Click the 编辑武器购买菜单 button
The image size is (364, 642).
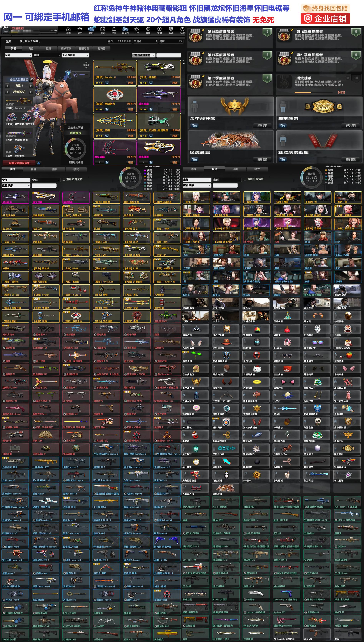click(x=19, y=163)
